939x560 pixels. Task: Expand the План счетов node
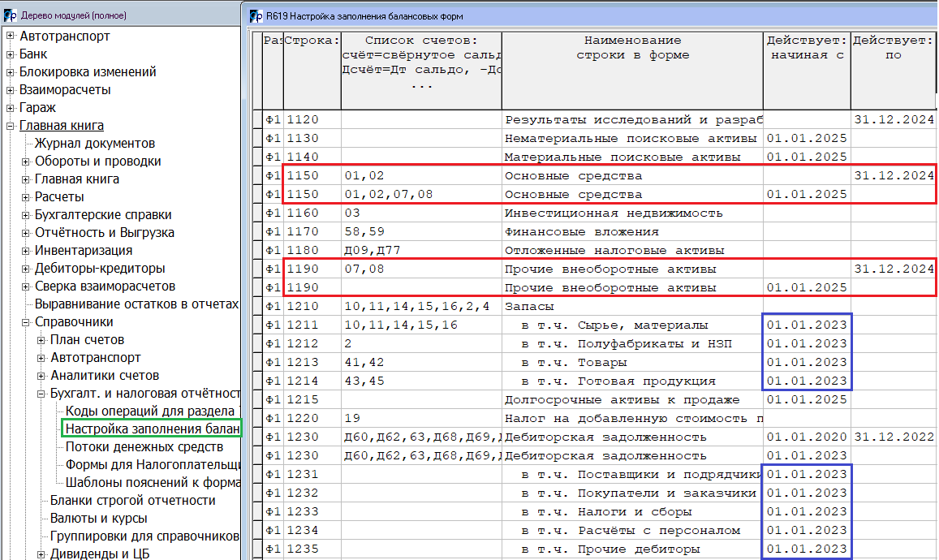pos(41,340)
